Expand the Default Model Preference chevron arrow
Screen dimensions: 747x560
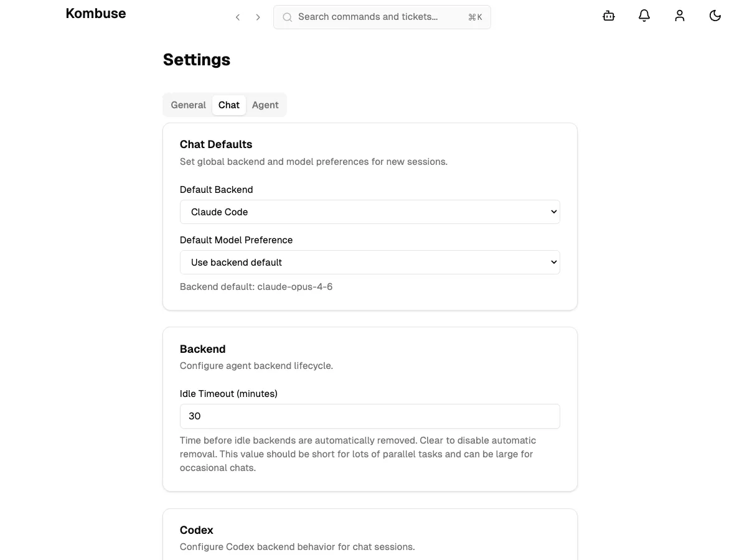(553, 262)
